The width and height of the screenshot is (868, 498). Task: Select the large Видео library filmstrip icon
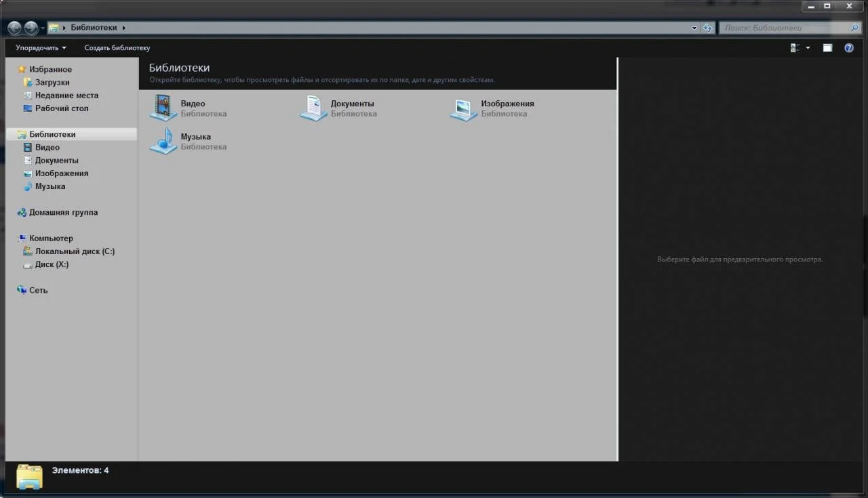point(163,108)
